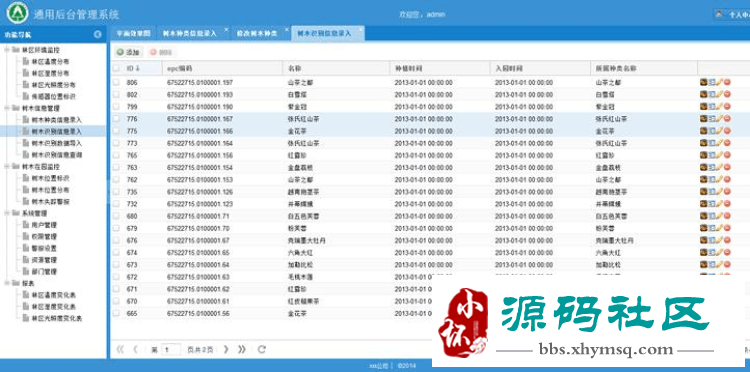Viewport: 750px width, 372px height.
Task: Click the red delete icon in row 763
Action: (727, 167)
